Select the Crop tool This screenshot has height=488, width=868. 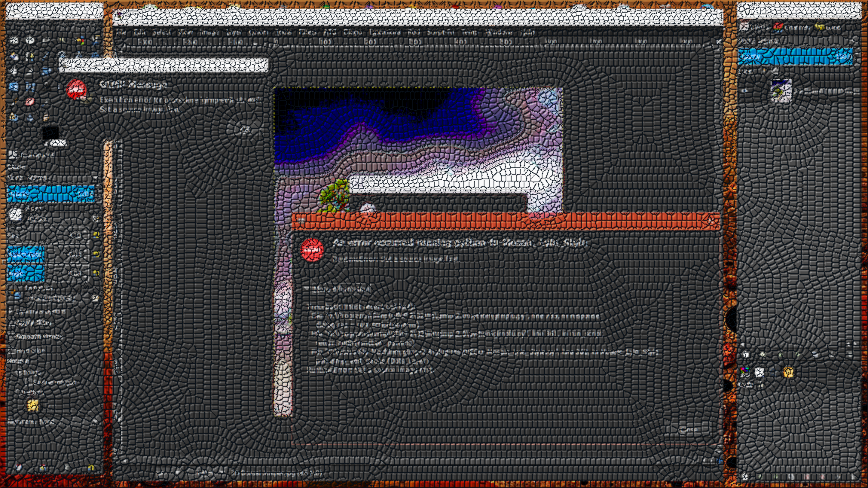30,71
